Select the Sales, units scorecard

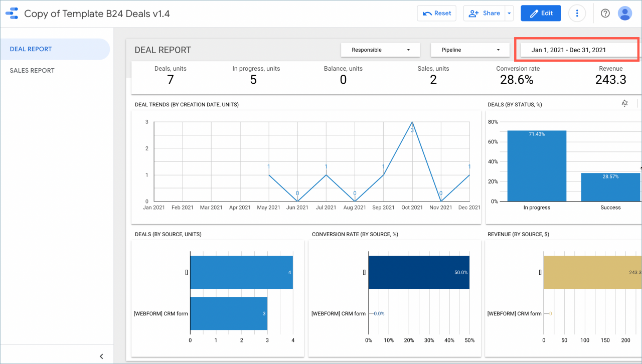point(433,75)
